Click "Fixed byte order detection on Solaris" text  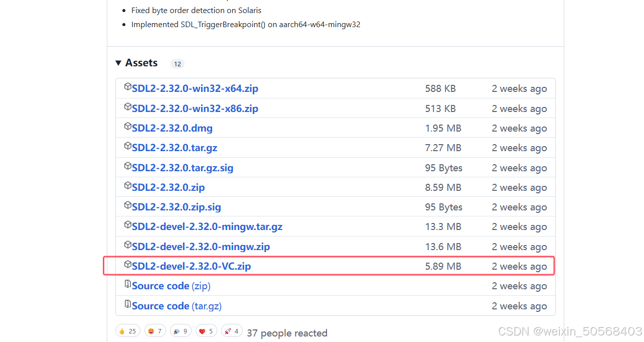coord(196,10)
